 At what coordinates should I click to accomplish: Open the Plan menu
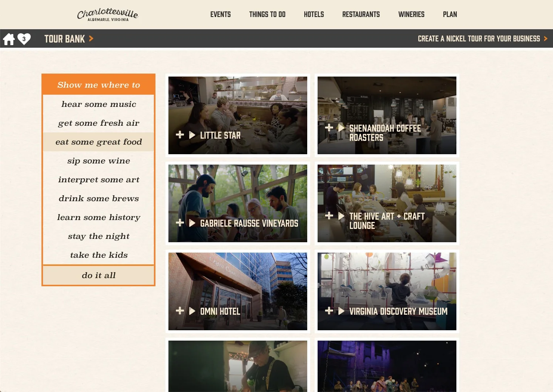pos(450,14)
